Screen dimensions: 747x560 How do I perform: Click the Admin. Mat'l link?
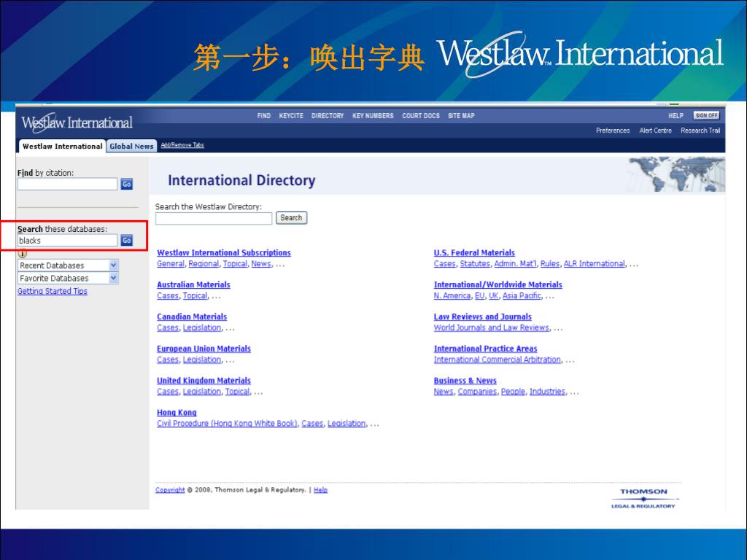(515, 264)
